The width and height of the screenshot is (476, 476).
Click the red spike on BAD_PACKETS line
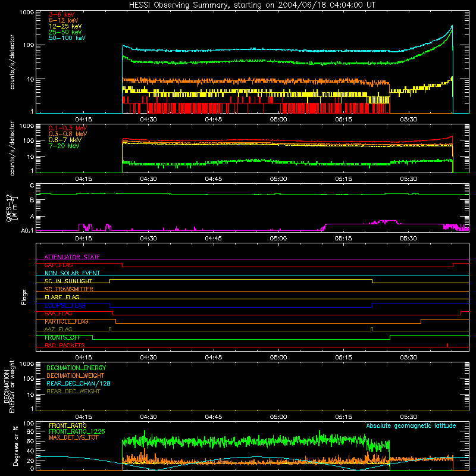[447, 345]
